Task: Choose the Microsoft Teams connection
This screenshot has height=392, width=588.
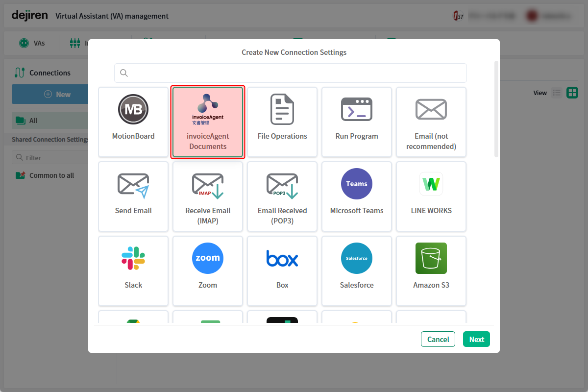Action: tap(357, 196)
